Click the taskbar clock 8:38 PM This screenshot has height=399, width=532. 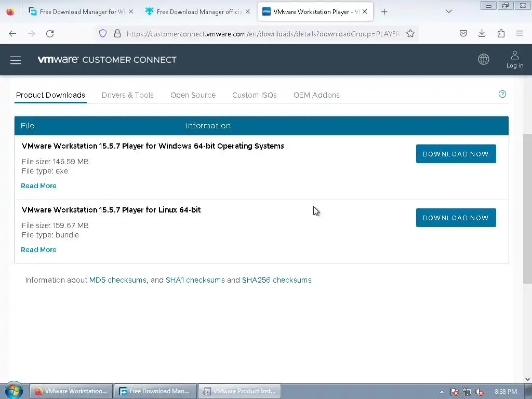coord(506,392)
